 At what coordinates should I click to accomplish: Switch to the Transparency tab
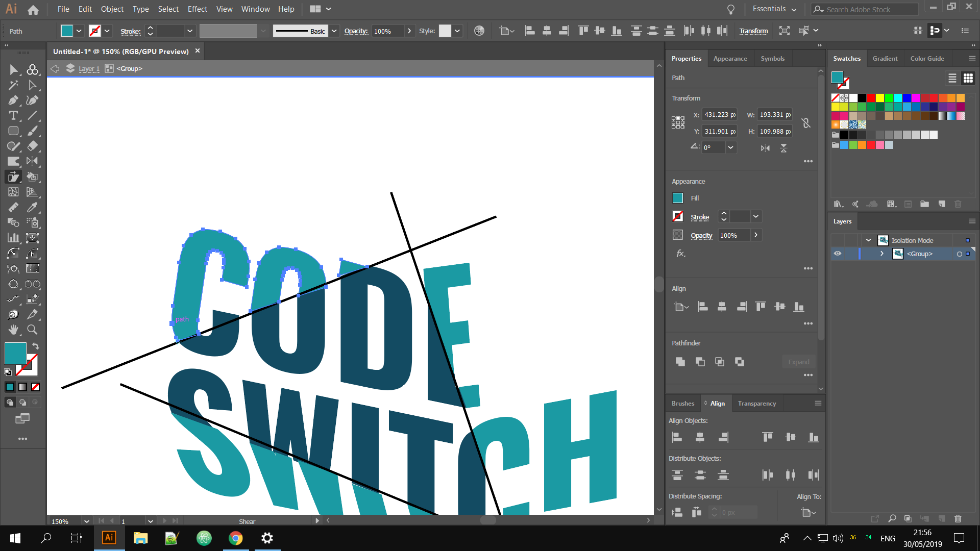tap(757, 404)
